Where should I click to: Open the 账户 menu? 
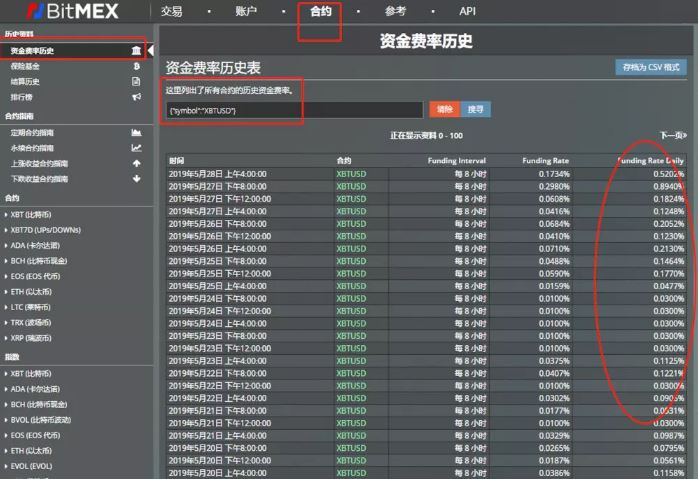[246, 11]
